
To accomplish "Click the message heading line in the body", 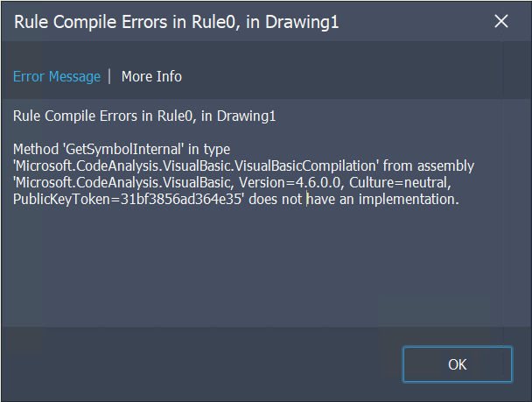I will click(x=144, y=116).
